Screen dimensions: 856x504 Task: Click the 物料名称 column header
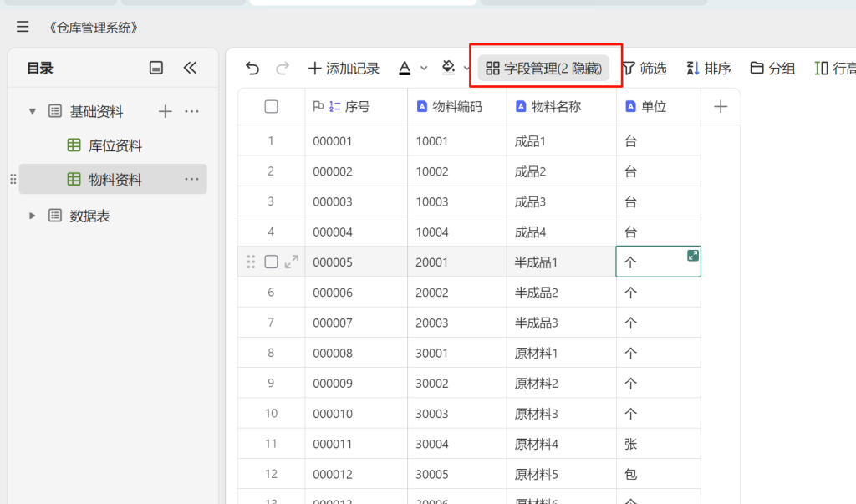click(562, 106)
